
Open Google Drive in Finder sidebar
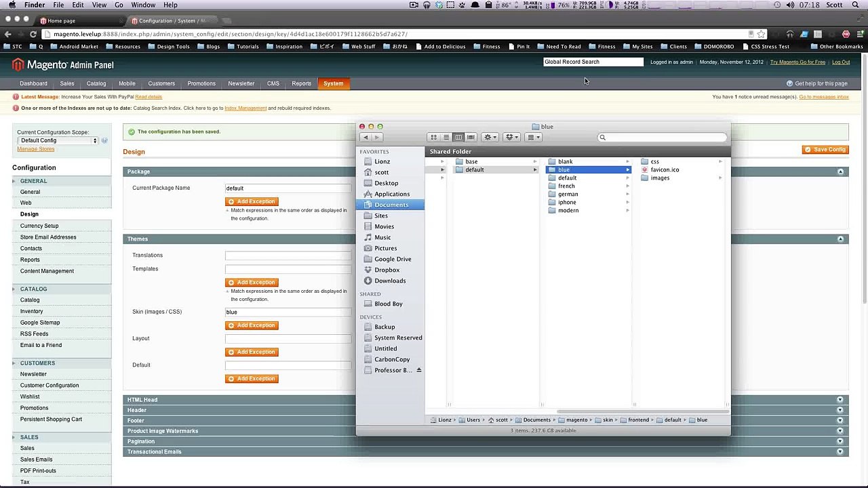tap(391, 259)
